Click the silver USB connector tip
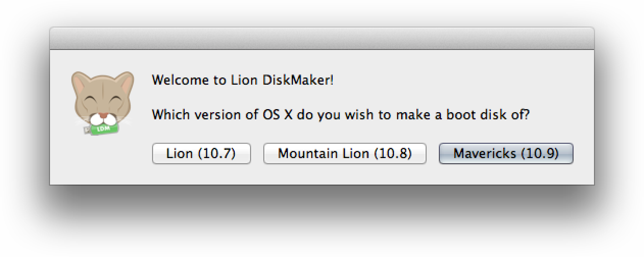Image resolution: width=644 pixels, height=257 pixels. (87, 131)
